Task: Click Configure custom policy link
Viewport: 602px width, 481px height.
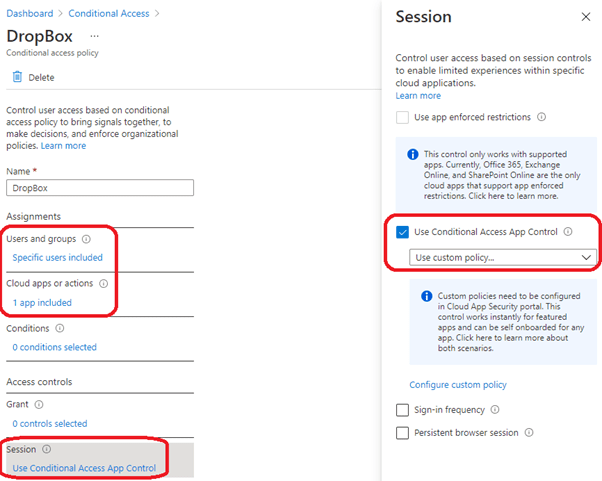Action: coord(457,385)
